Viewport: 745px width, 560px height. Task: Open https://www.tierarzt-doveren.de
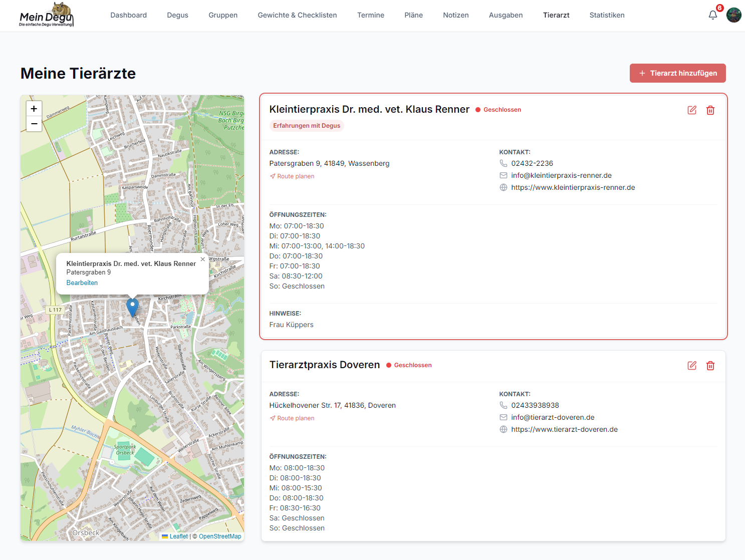click(x=565, y=429)
